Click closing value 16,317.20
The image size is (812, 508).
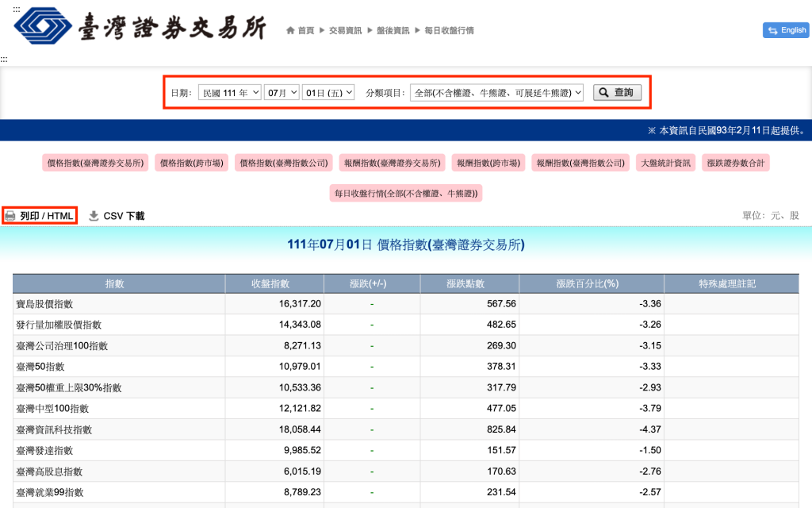tap(300, 304)
